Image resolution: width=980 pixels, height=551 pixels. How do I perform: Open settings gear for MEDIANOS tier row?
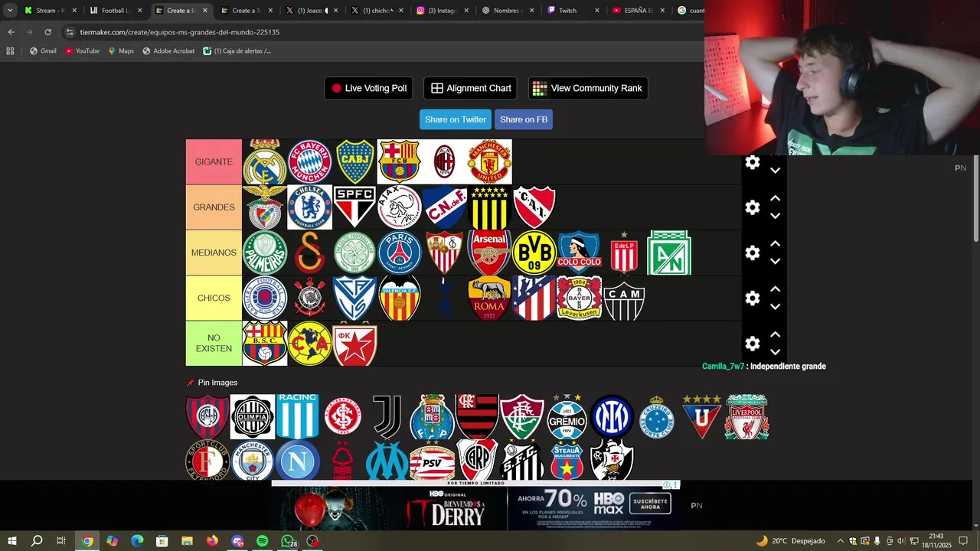(753, 253)
